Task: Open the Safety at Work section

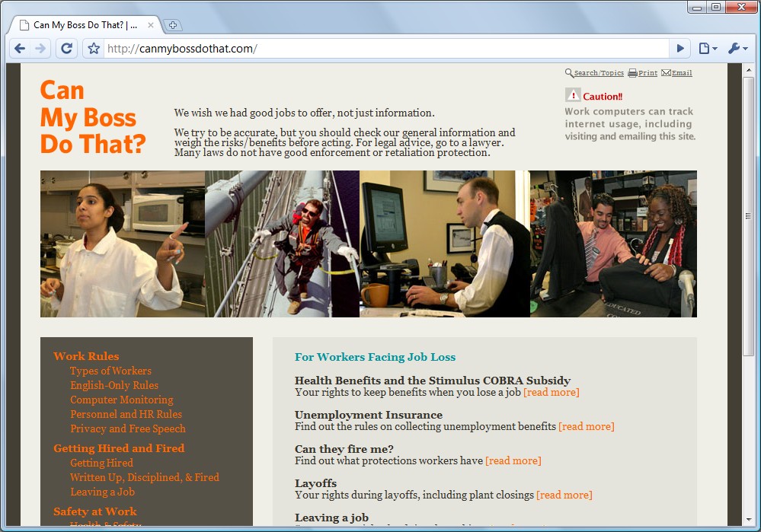Action: pos(95,511)
